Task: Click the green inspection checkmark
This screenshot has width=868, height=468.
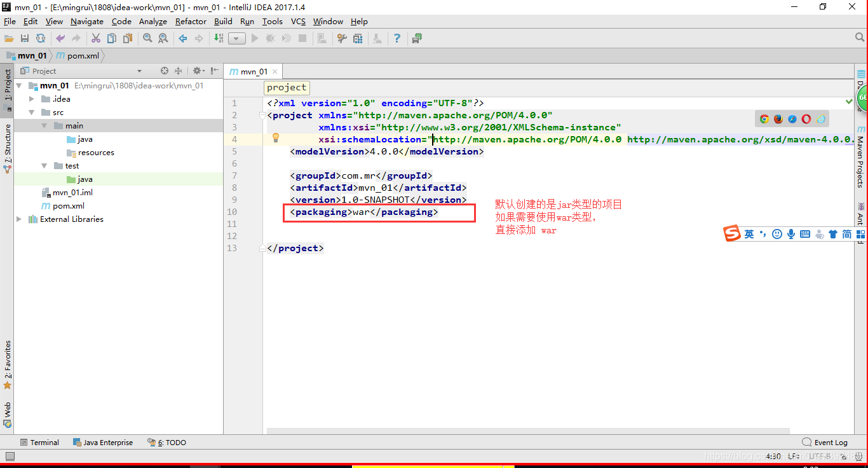Action: point(850,101)
